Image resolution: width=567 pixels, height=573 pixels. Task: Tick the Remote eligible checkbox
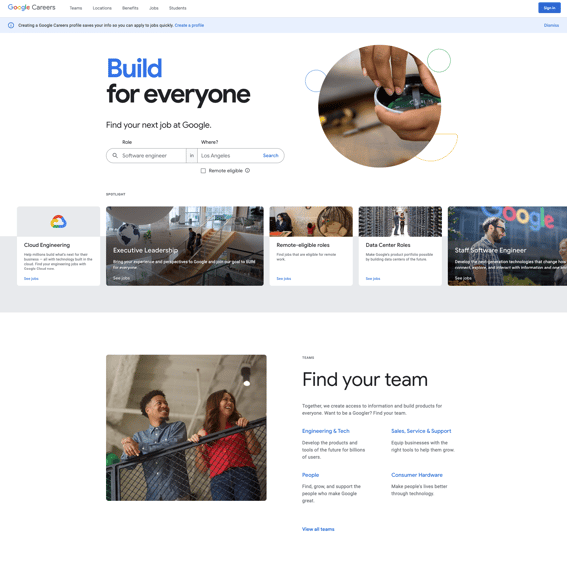click(203, 171)
